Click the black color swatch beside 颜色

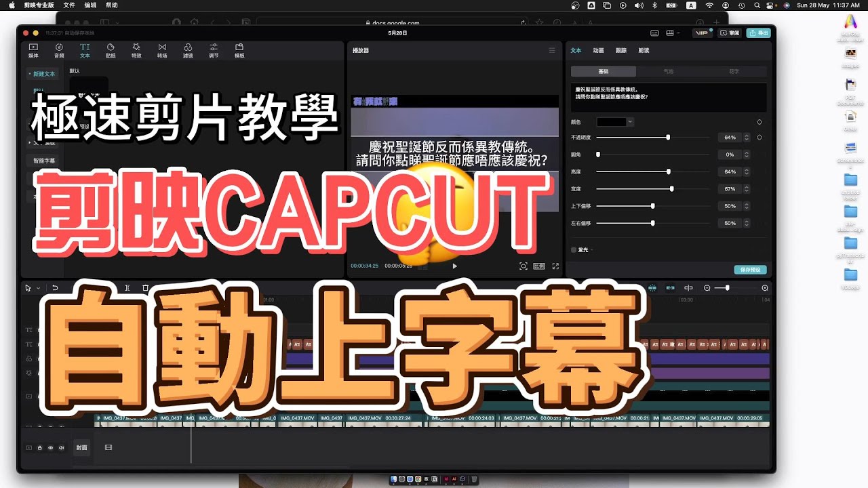[611, 122]
